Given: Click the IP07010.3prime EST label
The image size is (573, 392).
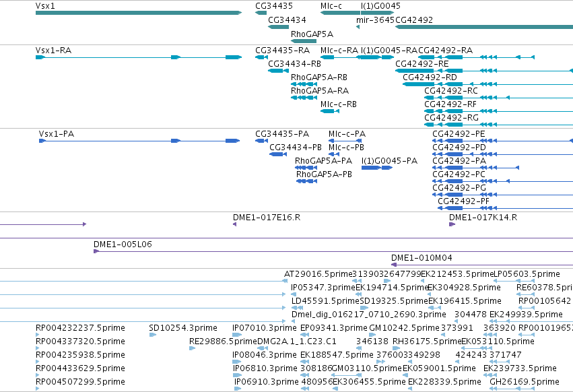Looking at the screenshot, I should point(265,328).
